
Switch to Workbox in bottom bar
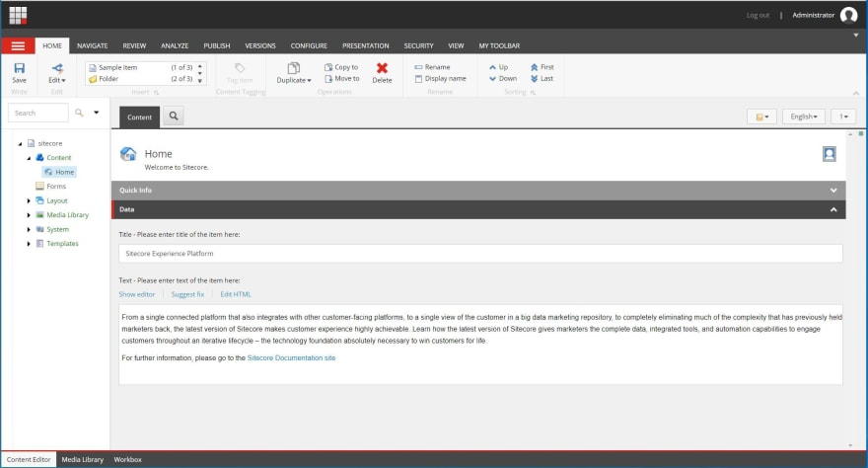click(128, 460)
